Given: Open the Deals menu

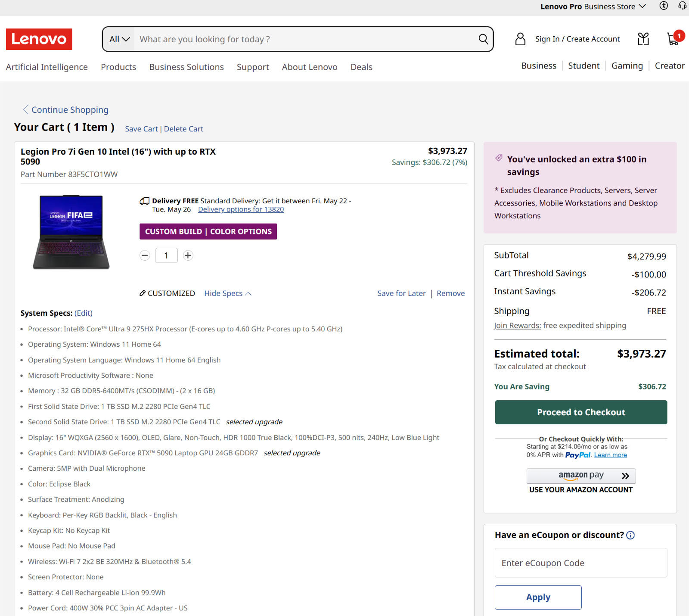Looking at the screenshot, I should pyautogui.click(x=361, y=67).
